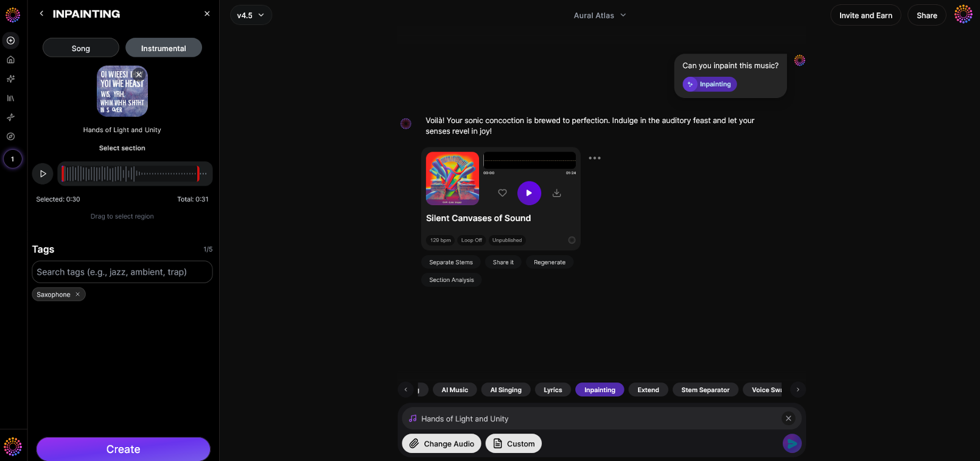Click the right red selection handle

point(198,174)
